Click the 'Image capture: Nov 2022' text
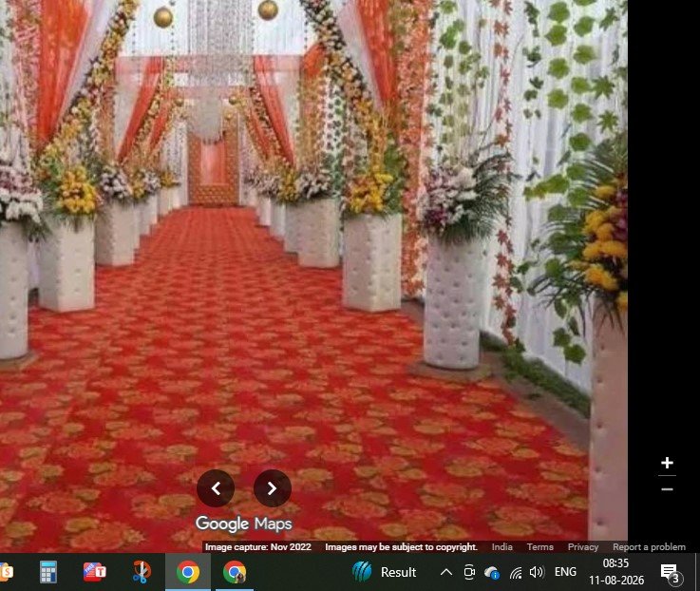This screenshot has width=700, height=591. point(258,546)
